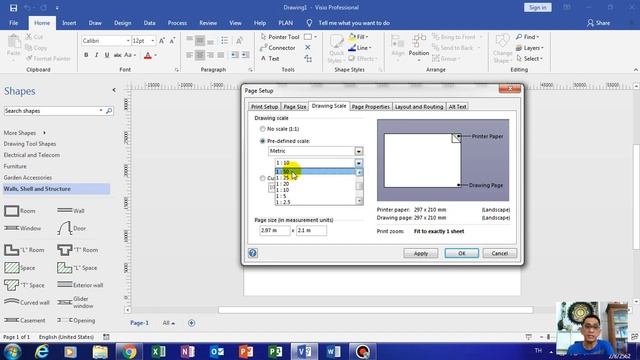The image size is (640, 360).
Task: Select the Exterior wall shape
Action: click(80, 285)
